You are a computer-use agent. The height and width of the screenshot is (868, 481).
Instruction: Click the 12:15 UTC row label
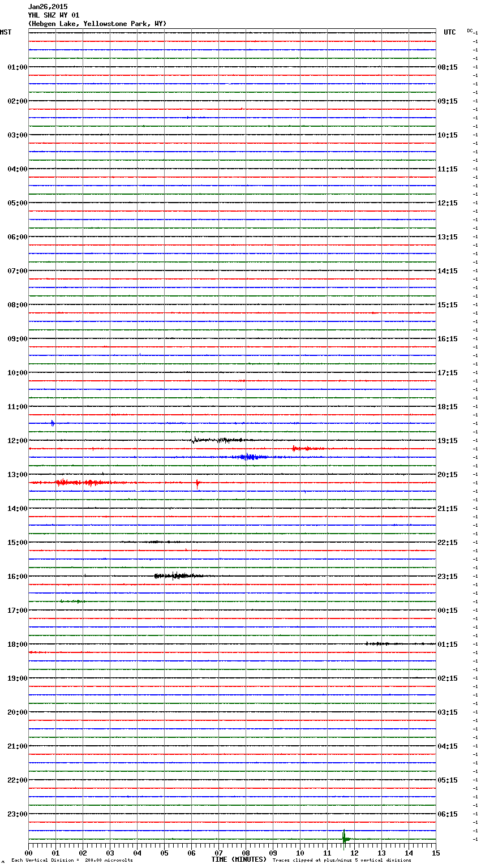coord(448,203)
